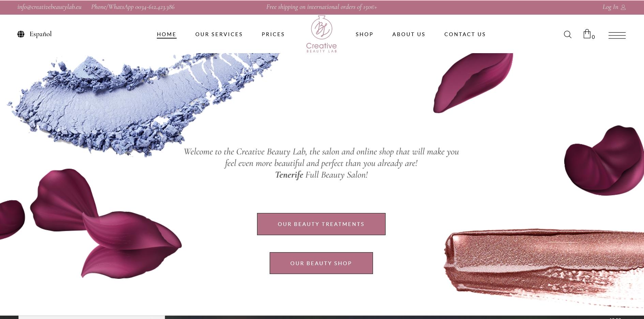Open the Our Services menu
The image size is (644, 319).
point(219,34)
